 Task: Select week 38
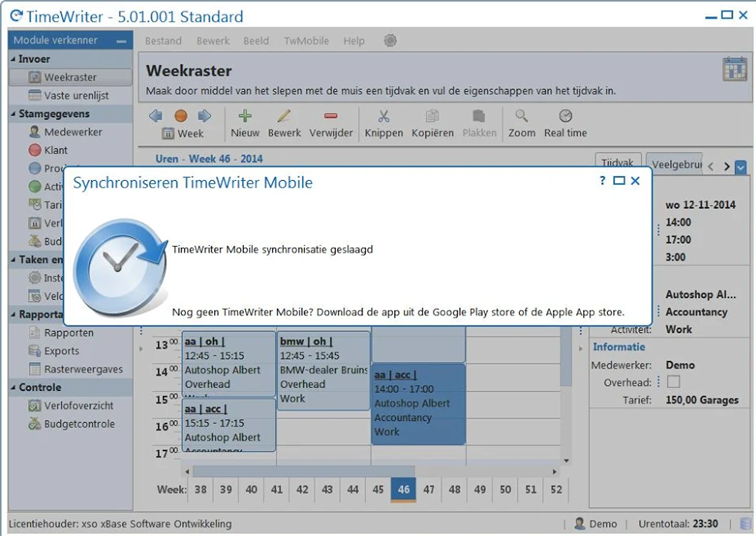(x=201, y=490)
